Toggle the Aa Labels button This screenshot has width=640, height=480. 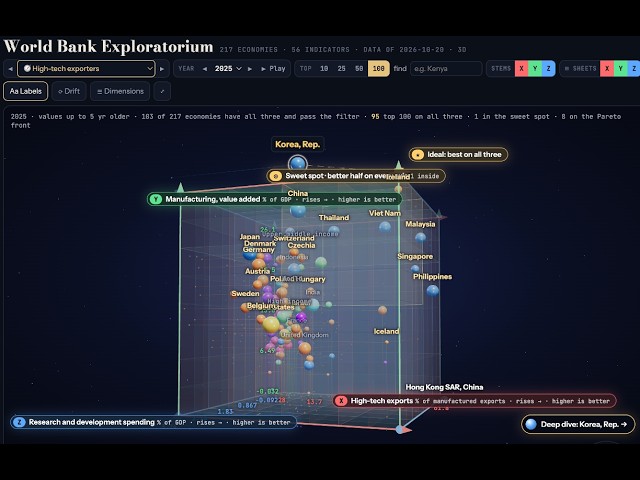(x=26, y=91)
